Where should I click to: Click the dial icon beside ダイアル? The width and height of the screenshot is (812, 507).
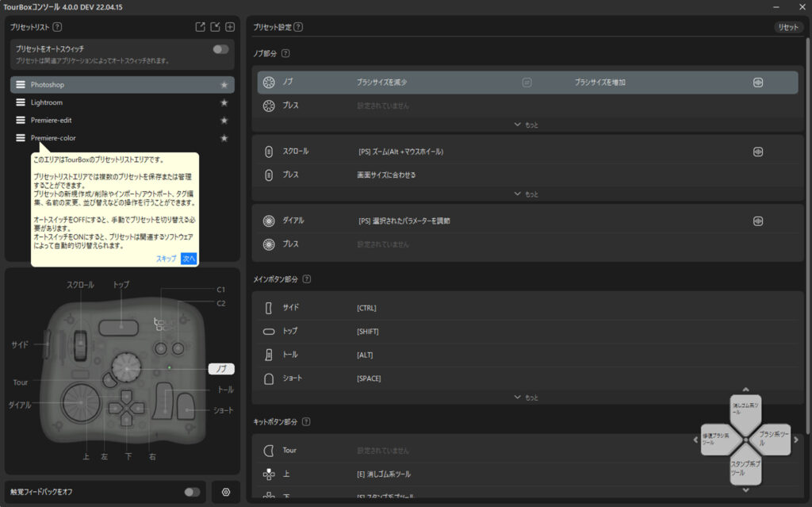[269, 221]
